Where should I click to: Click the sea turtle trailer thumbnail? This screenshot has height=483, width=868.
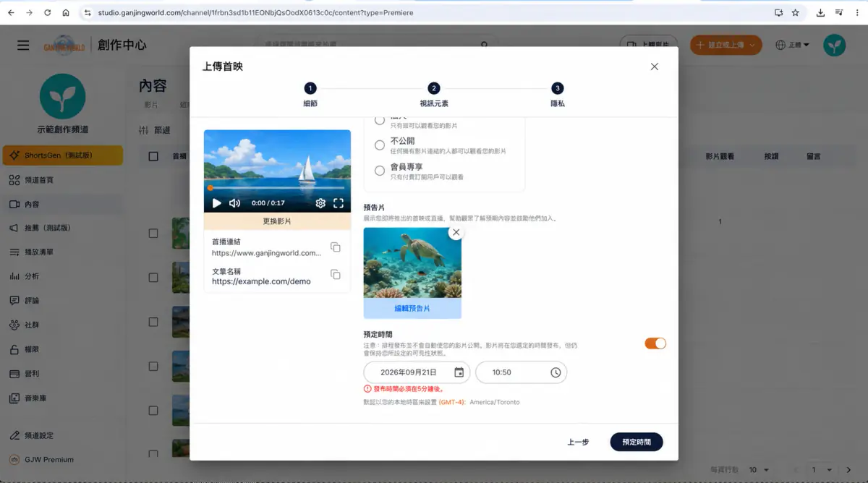click(x=412, y=262)
